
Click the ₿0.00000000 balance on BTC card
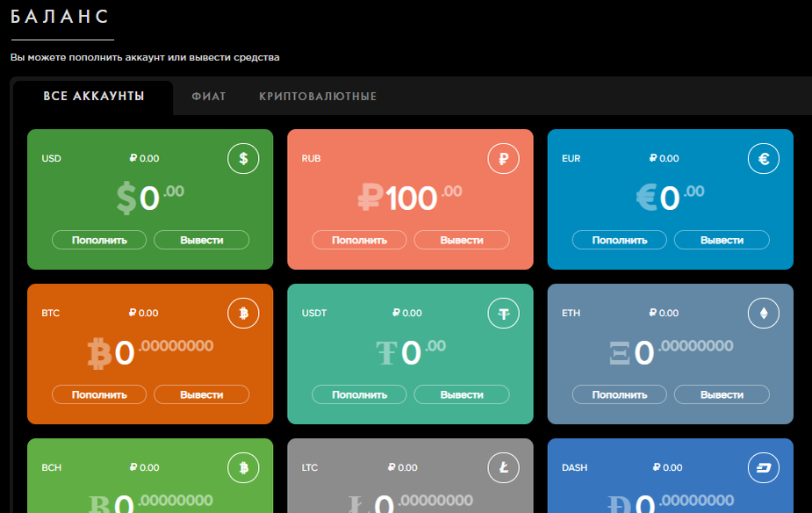150,353
